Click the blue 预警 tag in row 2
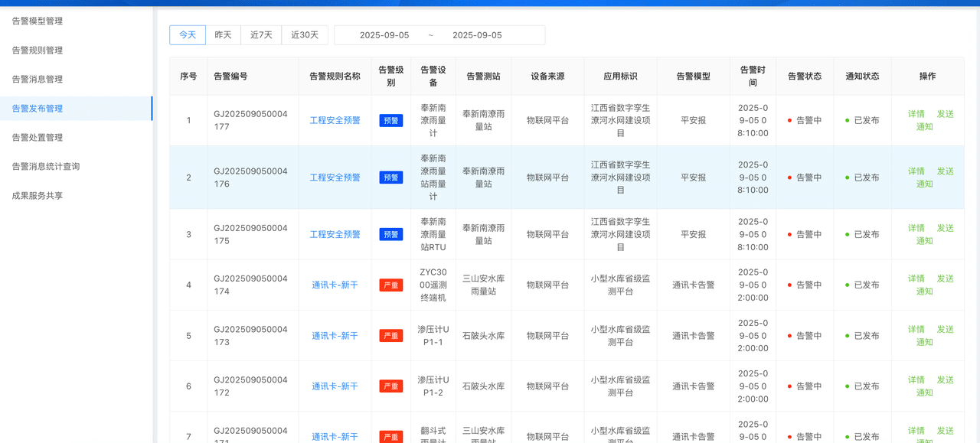 pyautogui.click(x=391, y=178)
